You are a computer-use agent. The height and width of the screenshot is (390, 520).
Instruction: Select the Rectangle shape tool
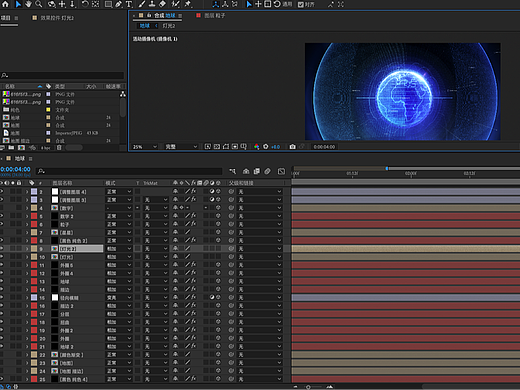[x=108, y=4]
